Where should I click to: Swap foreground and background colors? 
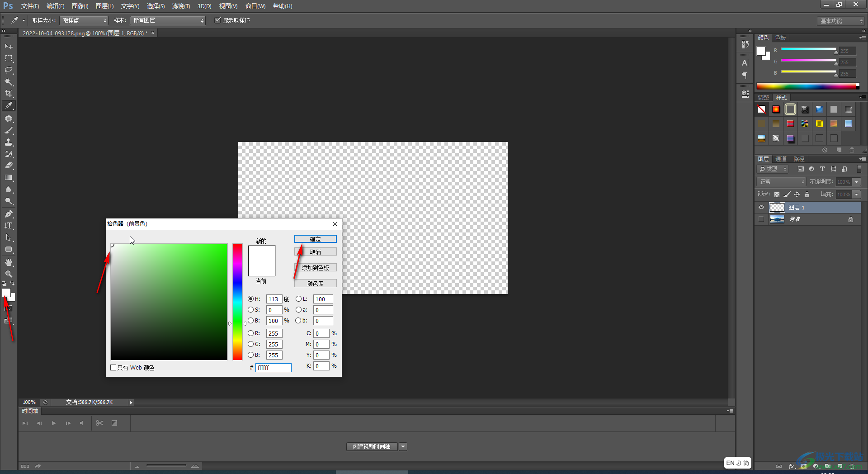point(12,284)
